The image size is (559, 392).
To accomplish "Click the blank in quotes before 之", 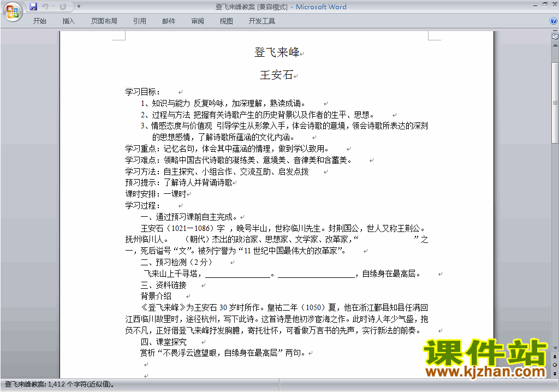I will click(x=386, y=239).
